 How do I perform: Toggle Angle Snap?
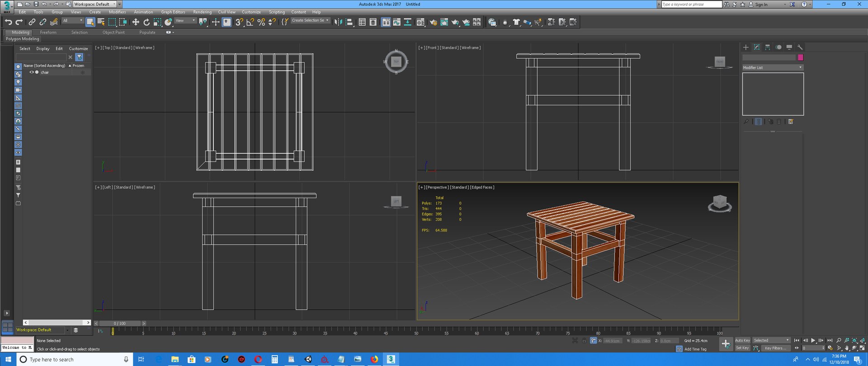[x=250, y=22]
